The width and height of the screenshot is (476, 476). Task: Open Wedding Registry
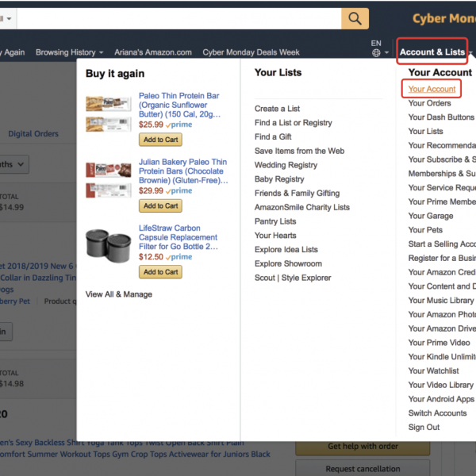coord(286,165)
